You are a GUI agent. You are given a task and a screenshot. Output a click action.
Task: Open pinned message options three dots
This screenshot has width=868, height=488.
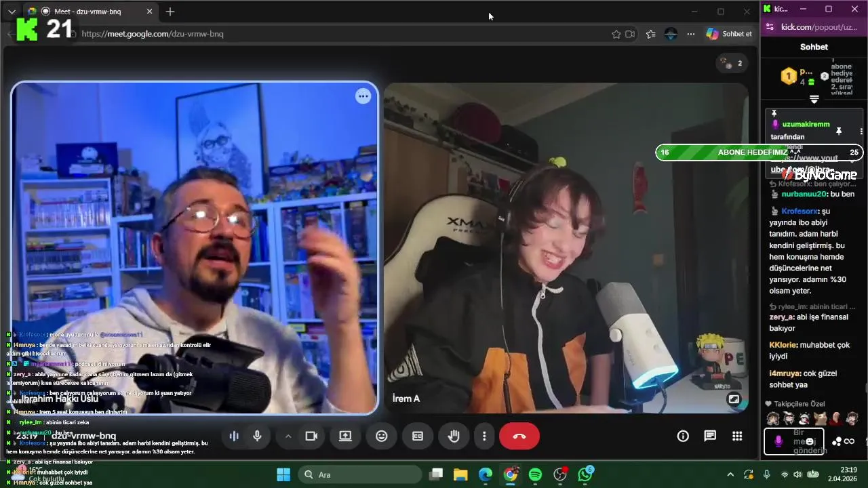pyautogui.click(x=861, y=131)
